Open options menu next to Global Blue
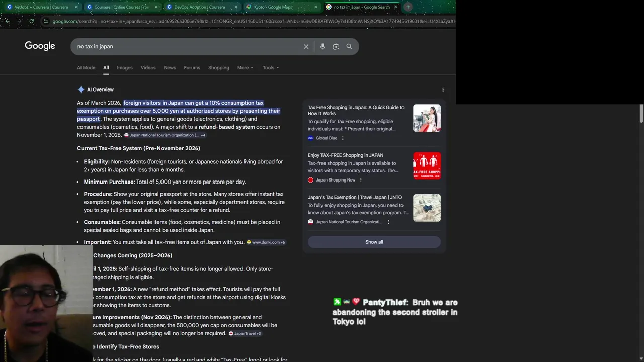This screenshot has width=644, height=362. click(343, 138)
